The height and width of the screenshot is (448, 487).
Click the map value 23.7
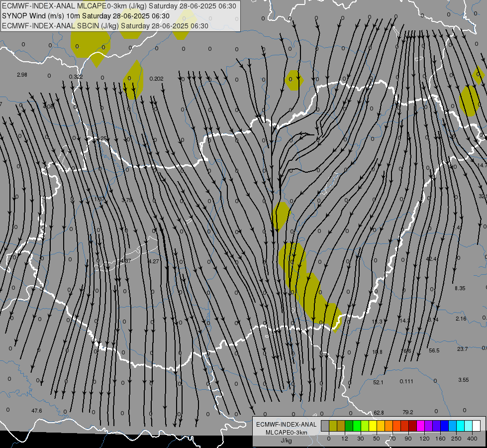click(462, 349)
